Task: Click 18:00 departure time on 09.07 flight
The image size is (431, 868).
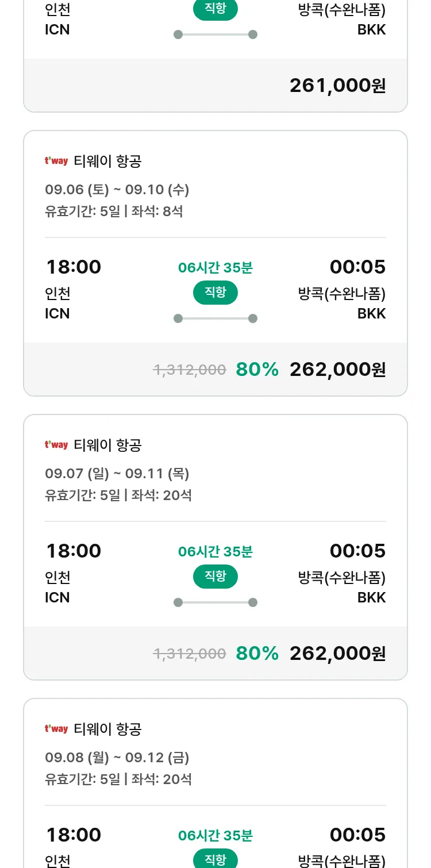Action: click(x=74, y=551)
